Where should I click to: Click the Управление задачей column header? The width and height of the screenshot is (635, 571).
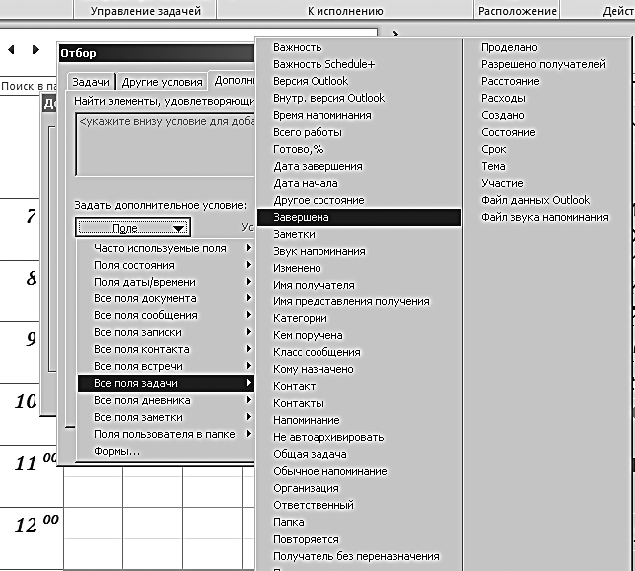pyautogui.click(x=145, y=11)
